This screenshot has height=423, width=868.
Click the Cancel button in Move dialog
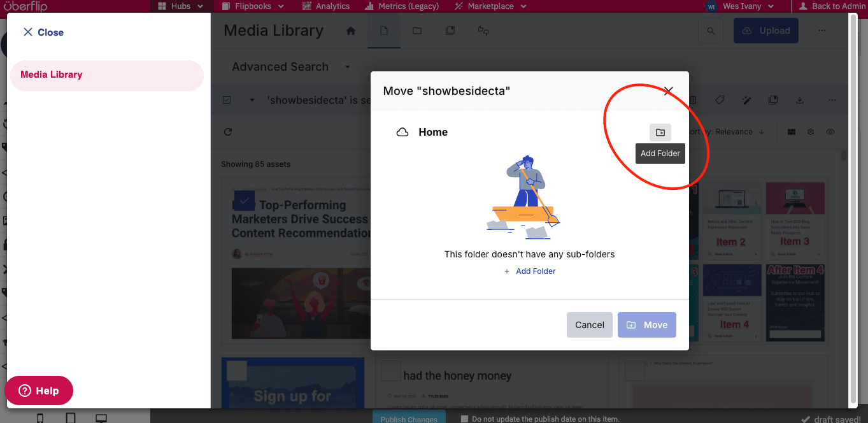590,325
